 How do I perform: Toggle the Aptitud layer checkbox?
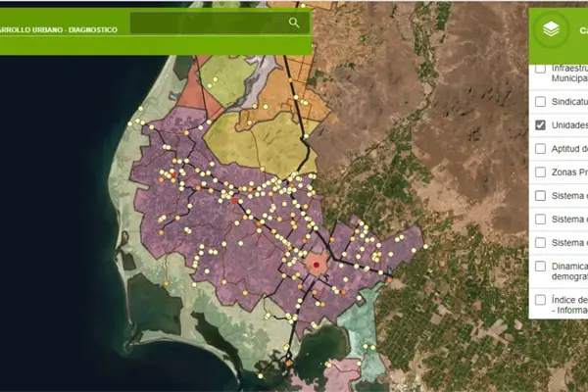point(540,149)
